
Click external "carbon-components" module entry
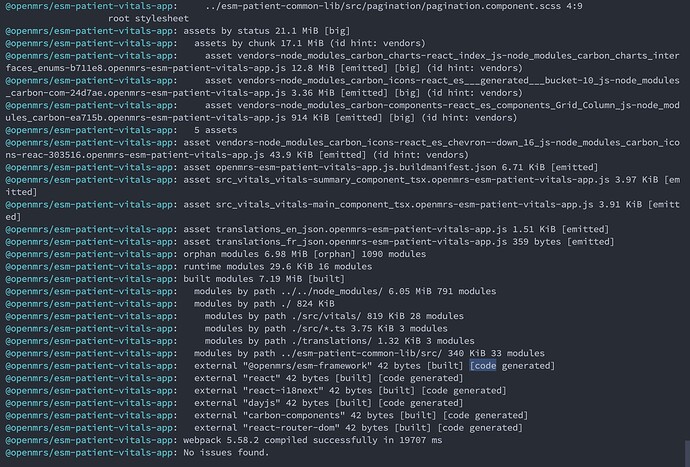[361, 415]
